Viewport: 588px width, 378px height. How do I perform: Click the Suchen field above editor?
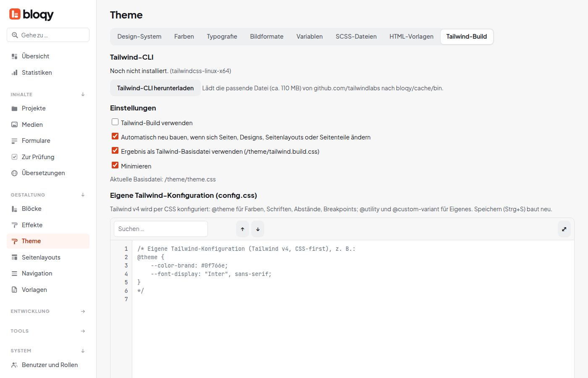coord(161,229)
